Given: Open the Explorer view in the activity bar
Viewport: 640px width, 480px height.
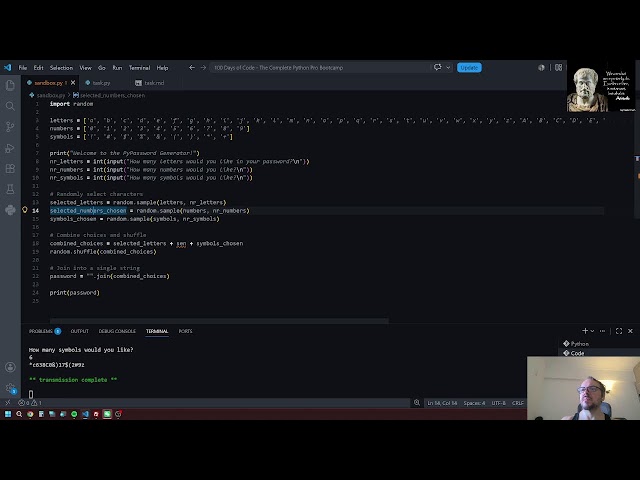Looking at the screenshot, I should (x=10, y=85).
